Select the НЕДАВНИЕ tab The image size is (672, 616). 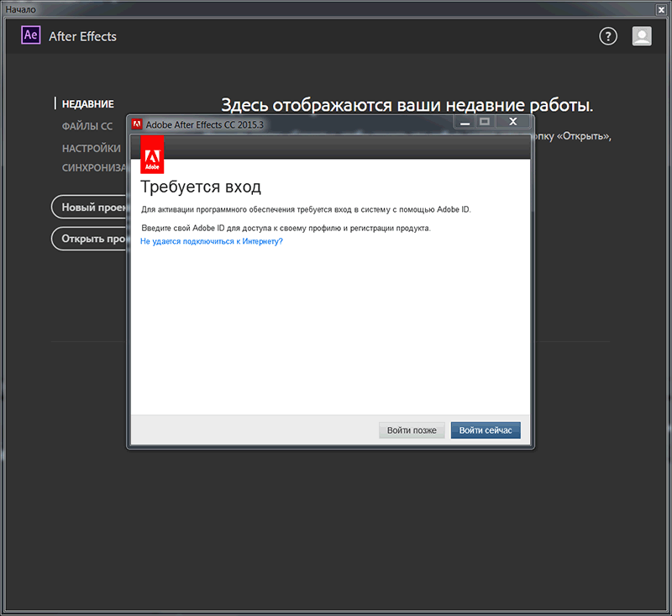[x=88, y=103]
